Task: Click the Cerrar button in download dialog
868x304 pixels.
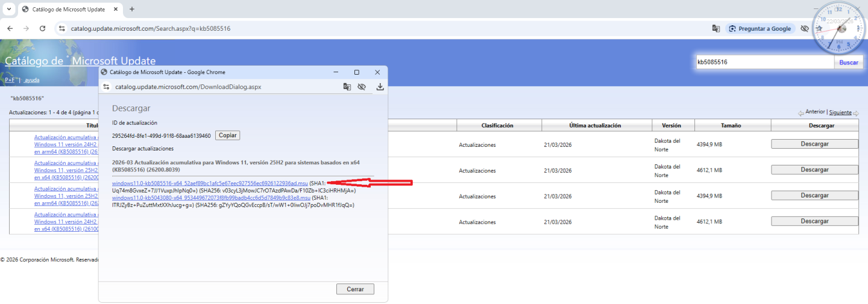Action: click(x=355, y=289)
